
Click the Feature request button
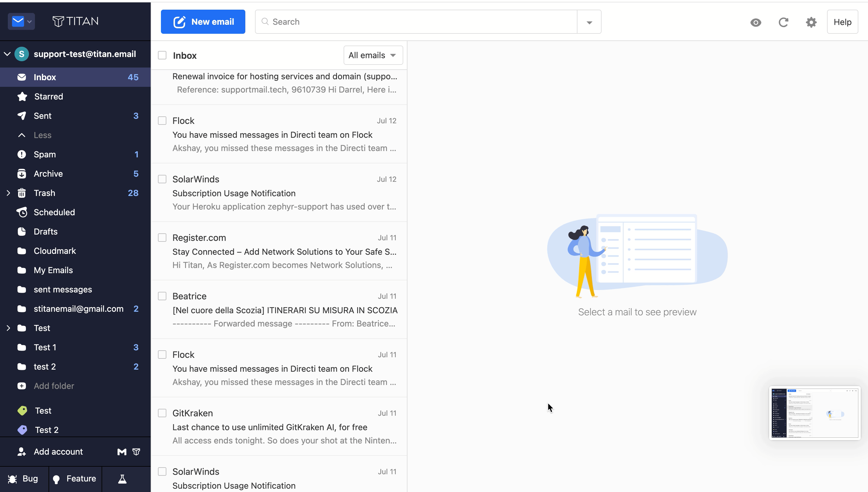tap(75, 479)
